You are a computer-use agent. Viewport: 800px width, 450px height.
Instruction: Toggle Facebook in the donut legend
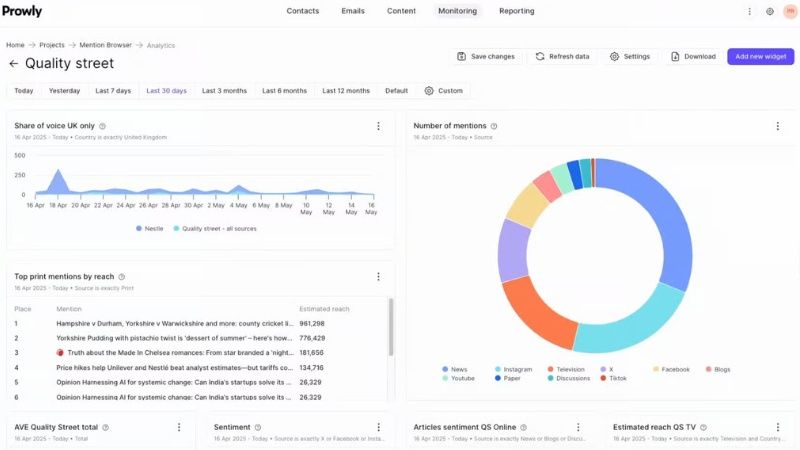pos(671,369)
